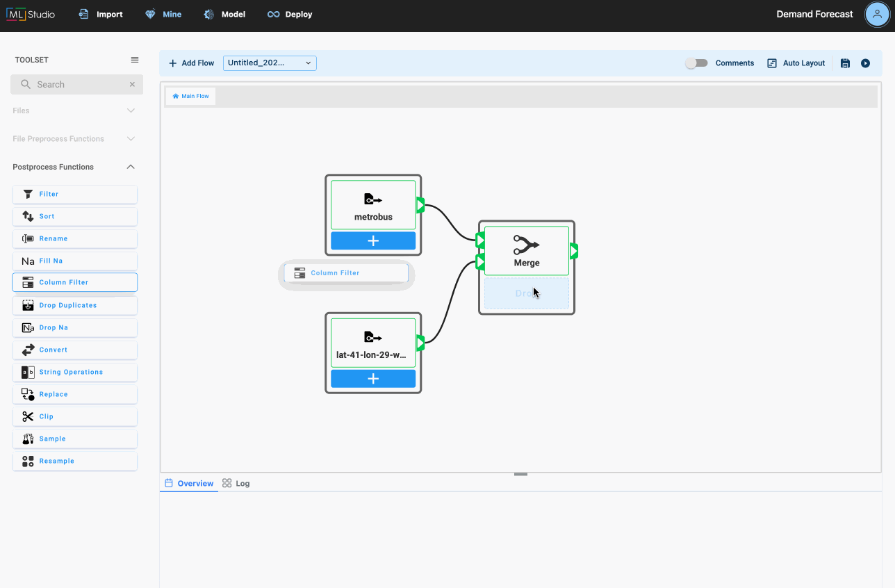Click the ML Studio logo
Image resolution: width=895 pixels, height=588 pixels.
(31, 14)
